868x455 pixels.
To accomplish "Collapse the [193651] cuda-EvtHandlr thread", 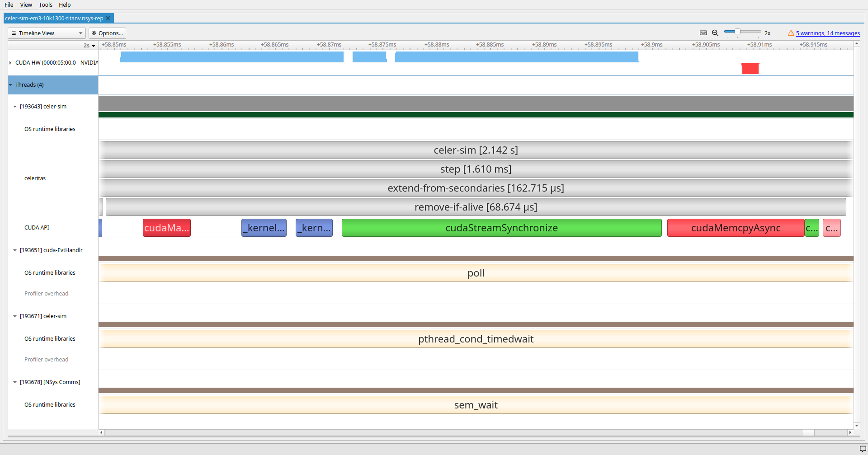I will click(15, 250).
